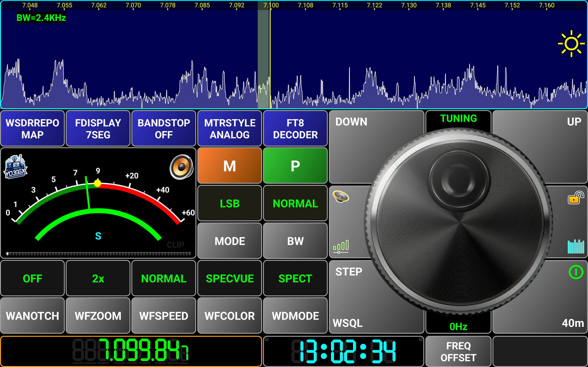Open the FT8 DECODER panel
Viewport: 588px width, 367px height.
pos(295,129)
